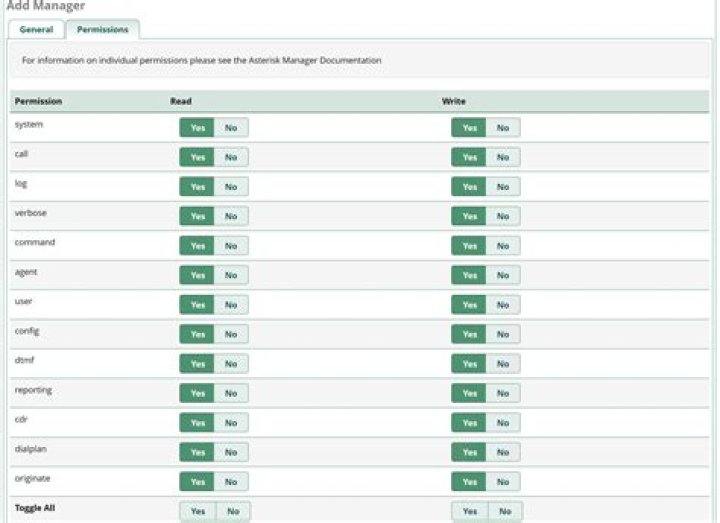Choose No for config Read permission

pyautogui.click(x=231, y=334)
